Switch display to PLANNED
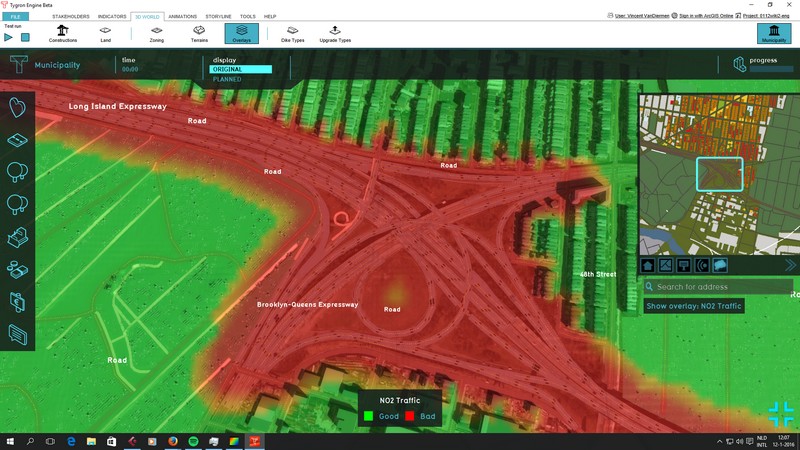The image size is (800, 450). pyautogui.click(x=227, y=78)
